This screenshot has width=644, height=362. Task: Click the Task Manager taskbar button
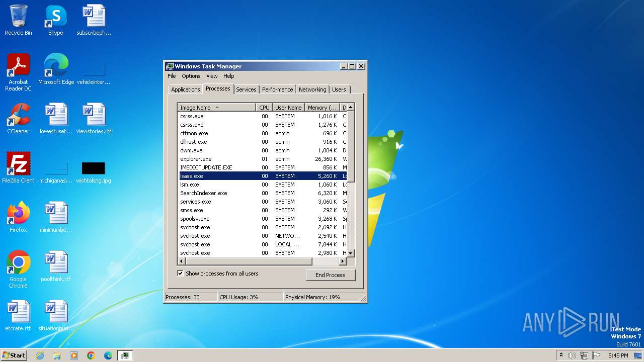125,355
